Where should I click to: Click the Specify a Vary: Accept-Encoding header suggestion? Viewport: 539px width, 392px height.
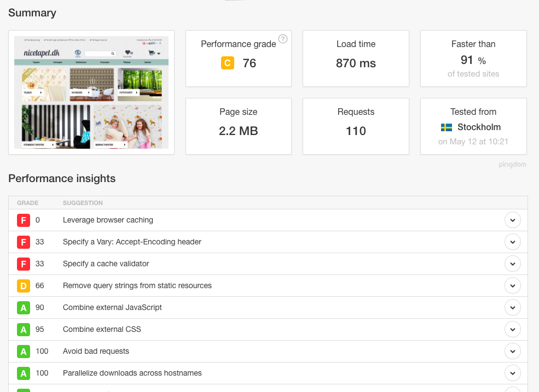pos(132,242)
